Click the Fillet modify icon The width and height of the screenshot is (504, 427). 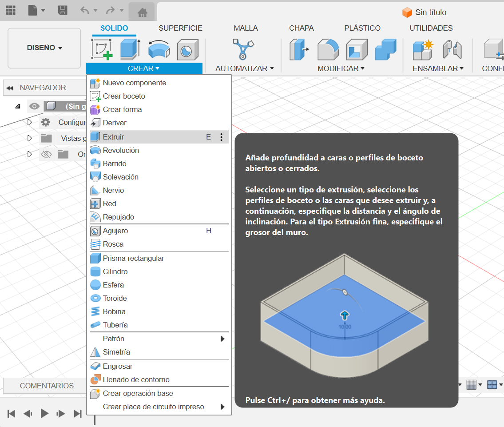pos(328,49)
